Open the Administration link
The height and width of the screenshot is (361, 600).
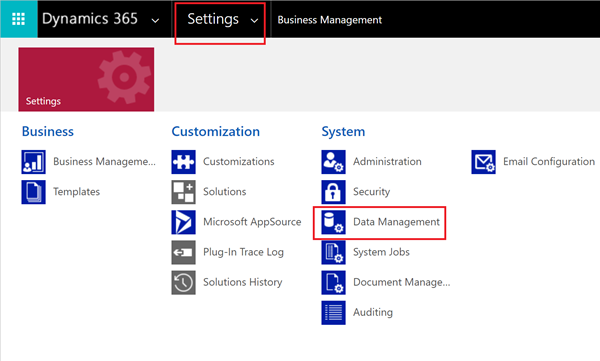(x=387, y=162)
